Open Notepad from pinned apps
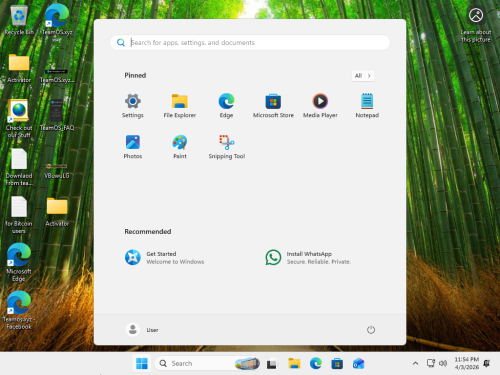This screenshot has height=375, width=500. coord(367,106)
